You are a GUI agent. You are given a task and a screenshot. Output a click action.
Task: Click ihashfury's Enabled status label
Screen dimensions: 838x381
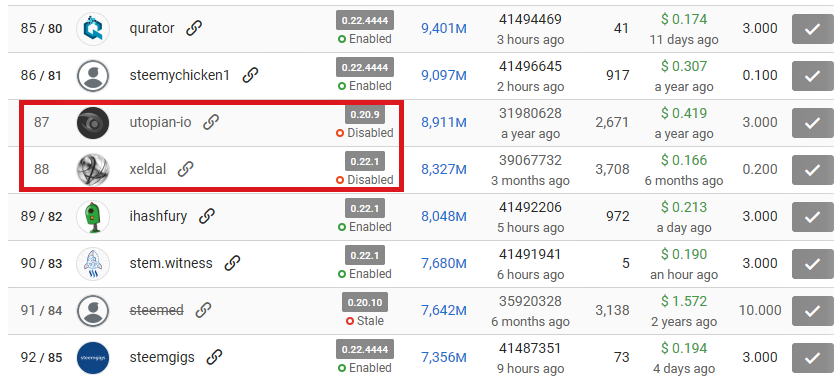(365, 227)
